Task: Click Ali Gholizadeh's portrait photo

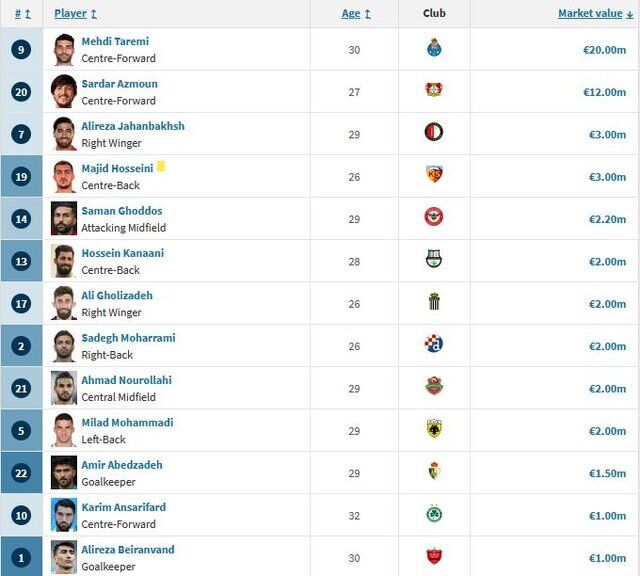Action: 64,303
